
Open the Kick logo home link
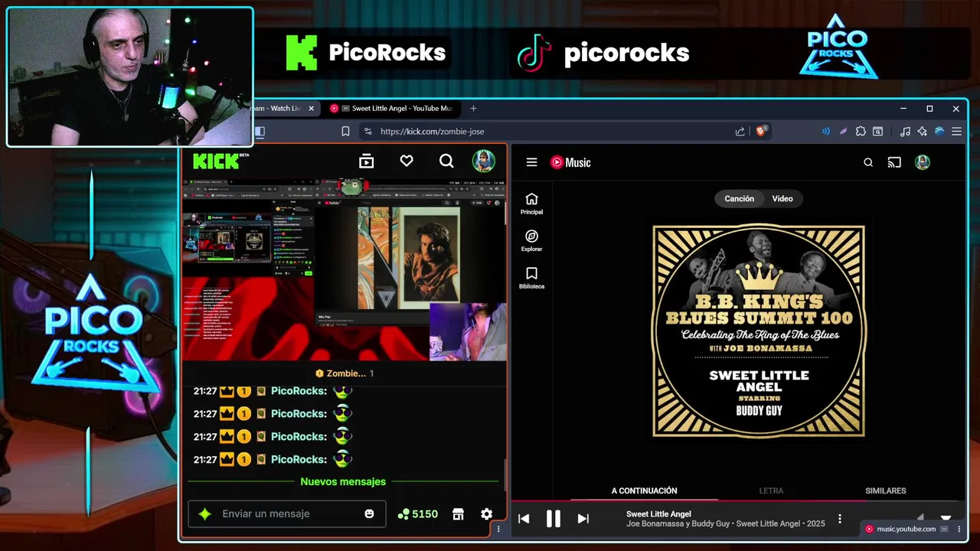(220, 161)
